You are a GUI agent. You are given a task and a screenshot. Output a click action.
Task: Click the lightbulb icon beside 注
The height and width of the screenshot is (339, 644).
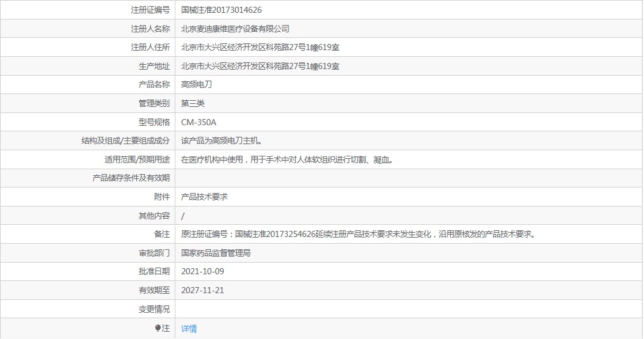(x=158, y=328)
